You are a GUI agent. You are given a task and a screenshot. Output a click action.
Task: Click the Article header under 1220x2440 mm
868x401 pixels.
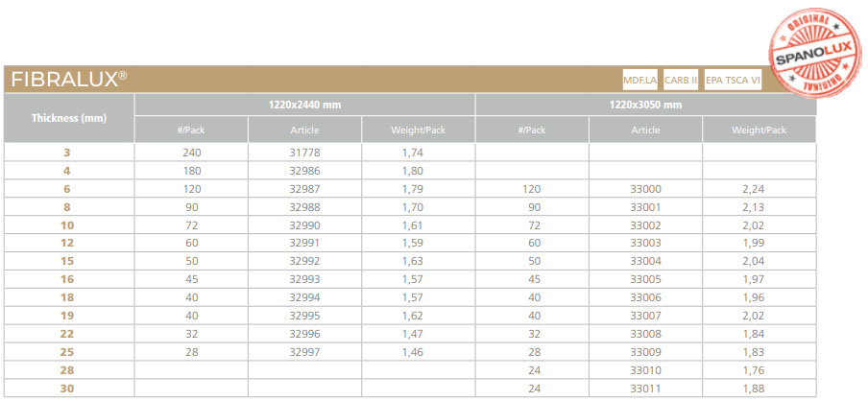tap(304, 130)
